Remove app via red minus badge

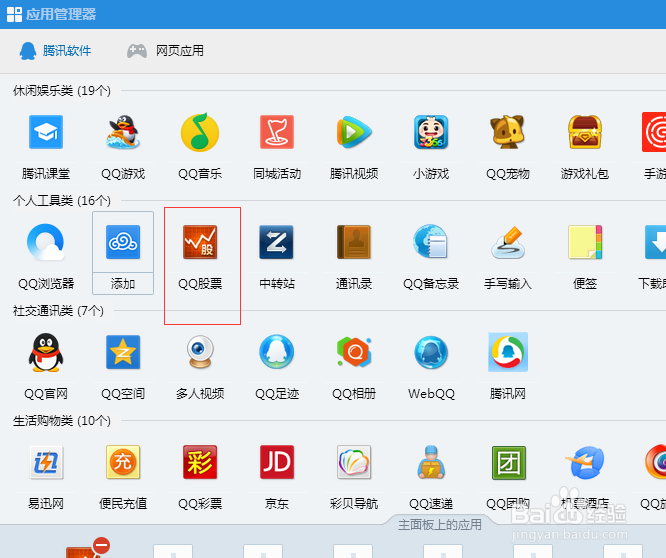coord(102,546)
